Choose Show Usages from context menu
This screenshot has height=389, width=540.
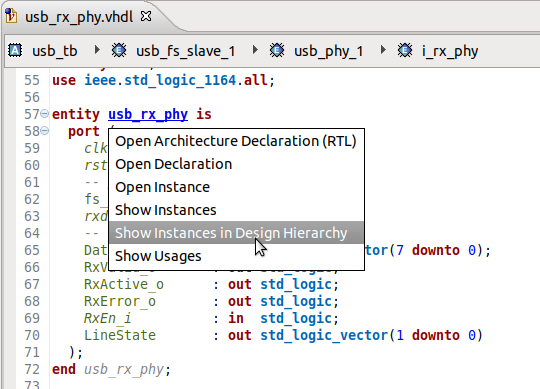click(x=237, y=256)
